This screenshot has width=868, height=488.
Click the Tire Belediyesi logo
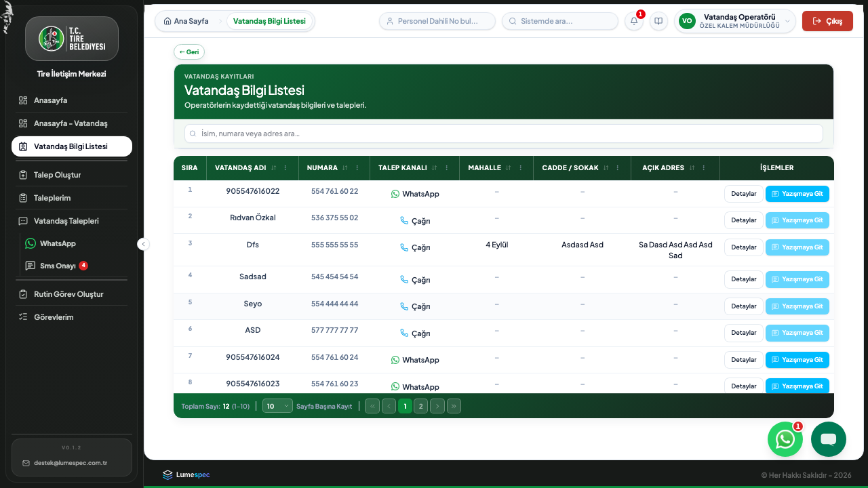pyautogui.click(x=72, y=39)
